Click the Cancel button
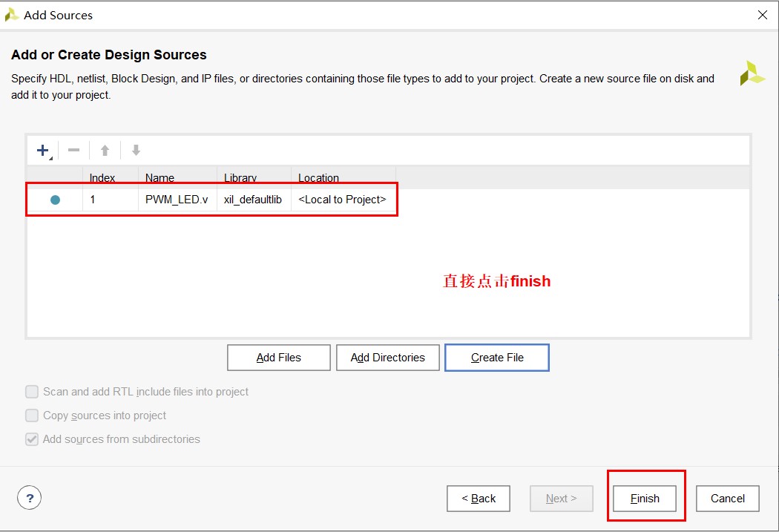Screen dimensions: 779x532 [727, 499]
